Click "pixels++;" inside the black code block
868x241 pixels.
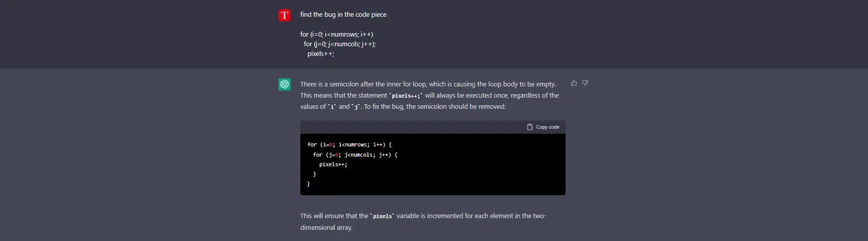pyautogui.click(x=333, y=165)
